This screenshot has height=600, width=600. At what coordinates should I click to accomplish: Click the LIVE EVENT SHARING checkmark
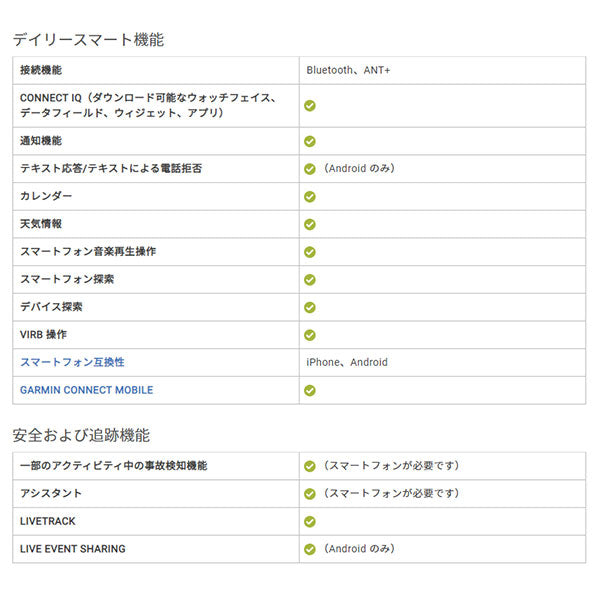[x=310, y=549]
